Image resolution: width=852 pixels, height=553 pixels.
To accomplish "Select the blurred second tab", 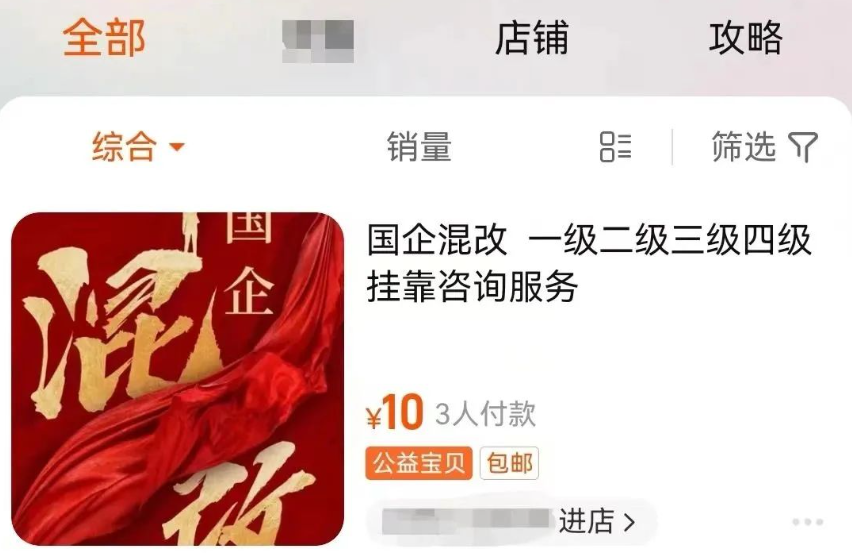I will [x=318, y=40].
